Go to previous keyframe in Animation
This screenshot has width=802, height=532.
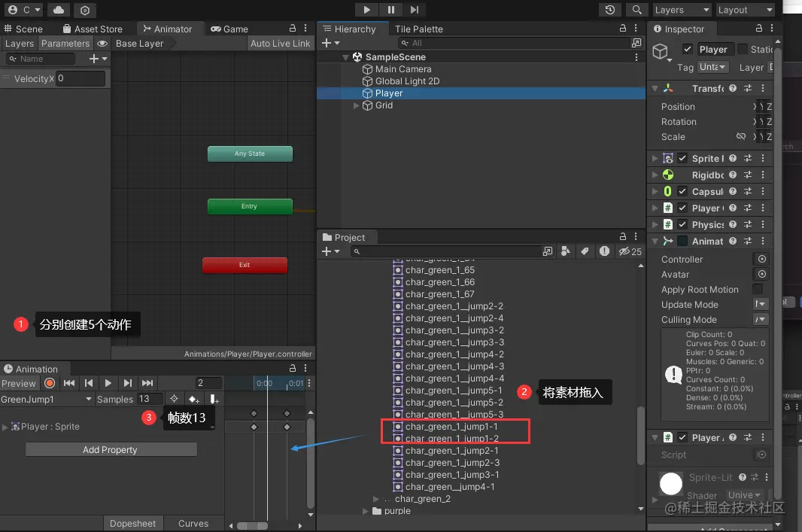[x=89, y=383]
